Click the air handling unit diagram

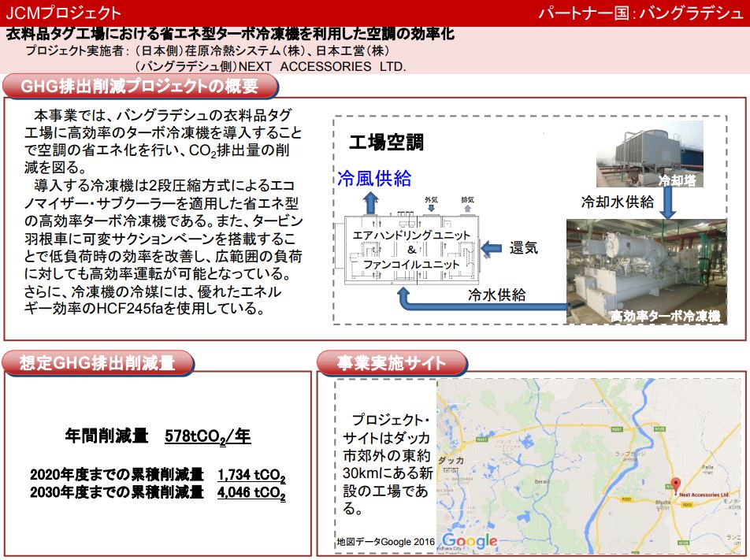411,250
